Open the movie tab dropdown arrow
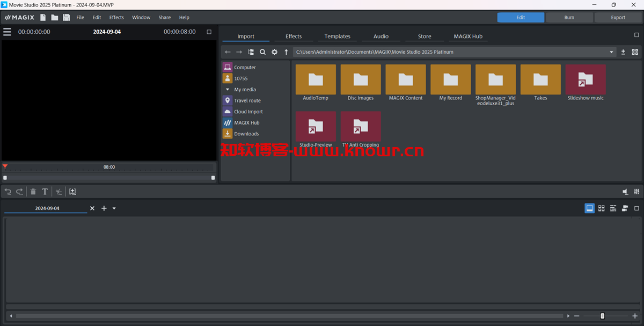644x326 pixels. pos(114,208)
